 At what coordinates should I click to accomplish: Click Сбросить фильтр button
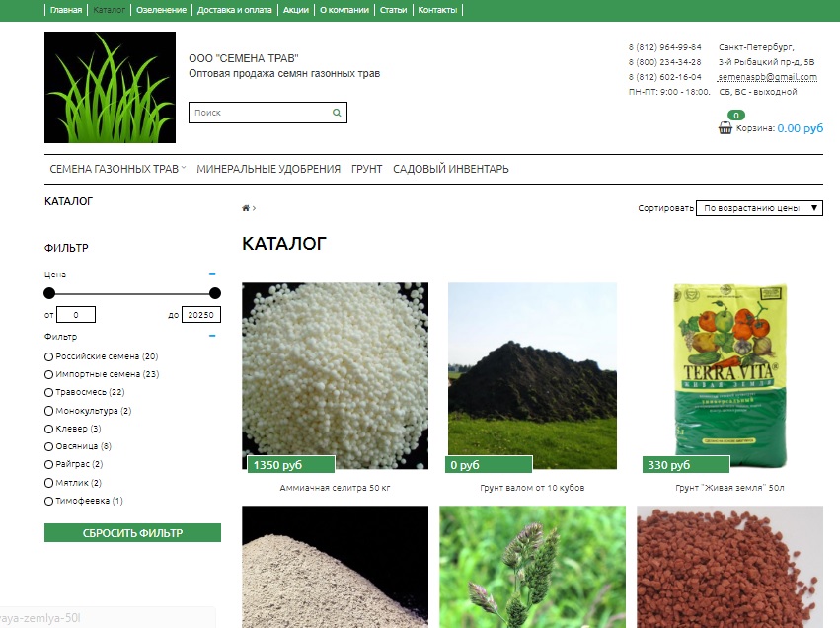click(x=132, y=532)
